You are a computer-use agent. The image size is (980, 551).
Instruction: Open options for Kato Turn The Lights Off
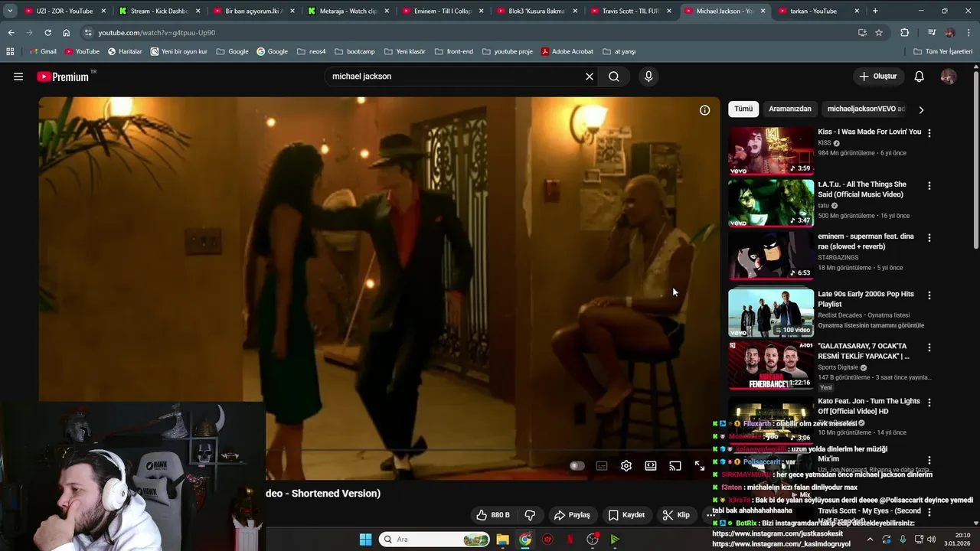point(929,403)
